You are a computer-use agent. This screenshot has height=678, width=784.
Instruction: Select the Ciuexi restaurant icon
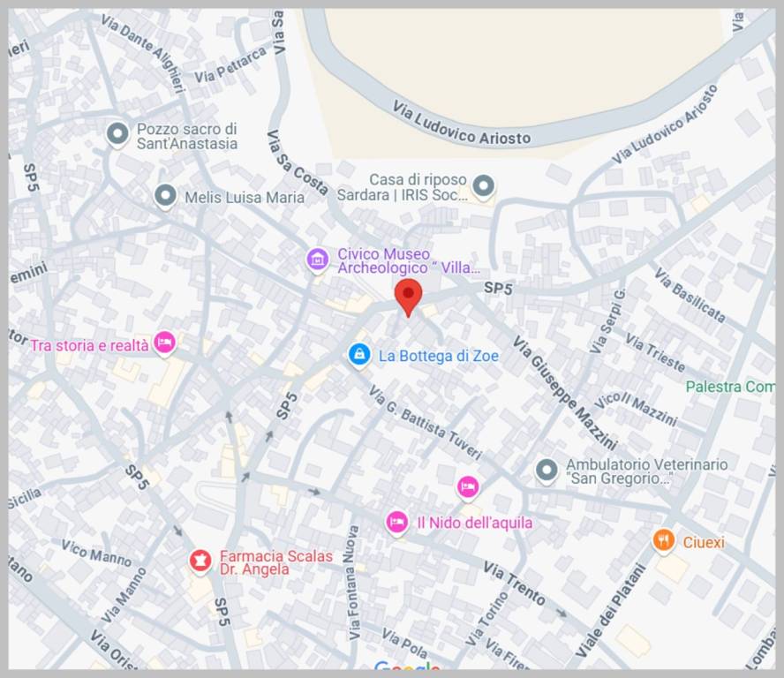(664, 541)
